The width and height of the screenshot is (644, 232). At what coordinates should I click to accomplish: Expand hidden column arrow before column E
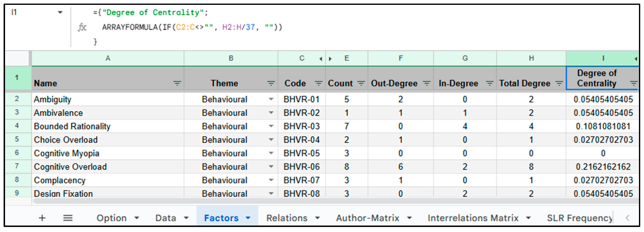330,59
